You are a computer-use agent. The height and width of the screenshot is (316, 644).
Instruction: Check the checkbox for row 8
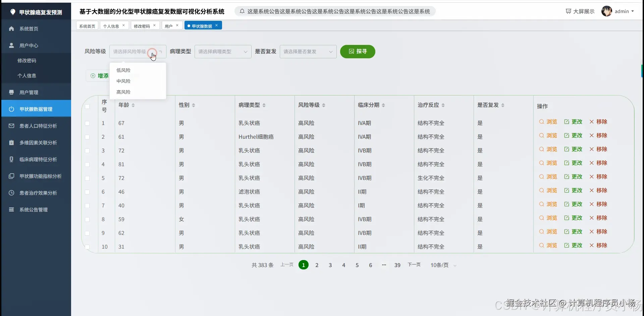pyautogui.click(x=88, y=219)
